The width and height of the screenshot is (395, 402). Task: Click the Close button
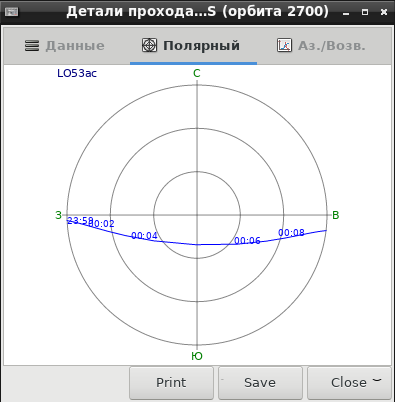click(349, 383)
